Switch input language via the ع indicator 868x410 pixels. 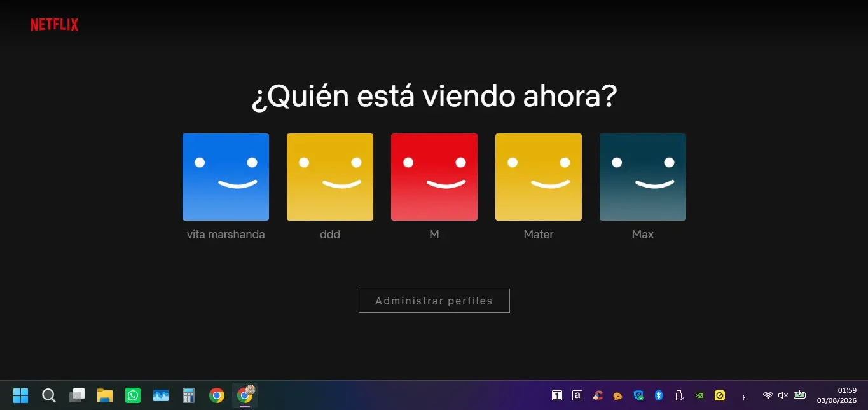[x=745, y=397]
